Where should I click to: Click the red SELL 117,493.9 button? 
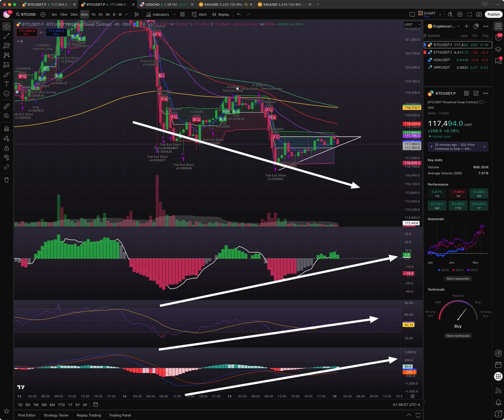pyautogui.click(x=26, y=32)
